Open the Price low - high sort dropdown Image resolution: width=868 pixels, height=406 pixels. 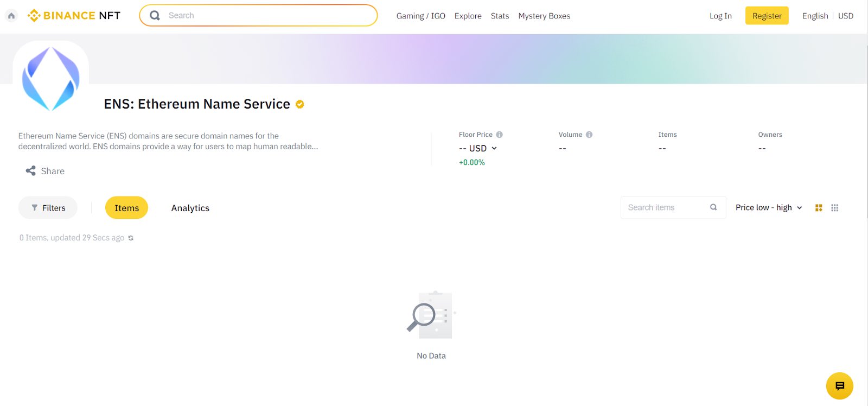(769, 207)
